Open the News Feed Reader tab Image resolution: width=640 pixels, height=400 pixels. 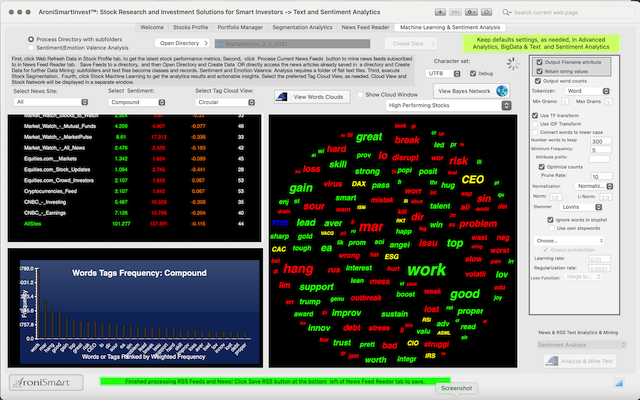[x=365, y=27]
